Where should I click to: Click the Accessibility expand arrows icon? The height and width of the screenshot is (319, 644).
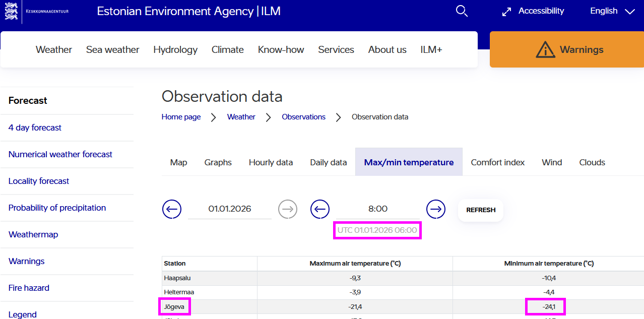[507, 12]
